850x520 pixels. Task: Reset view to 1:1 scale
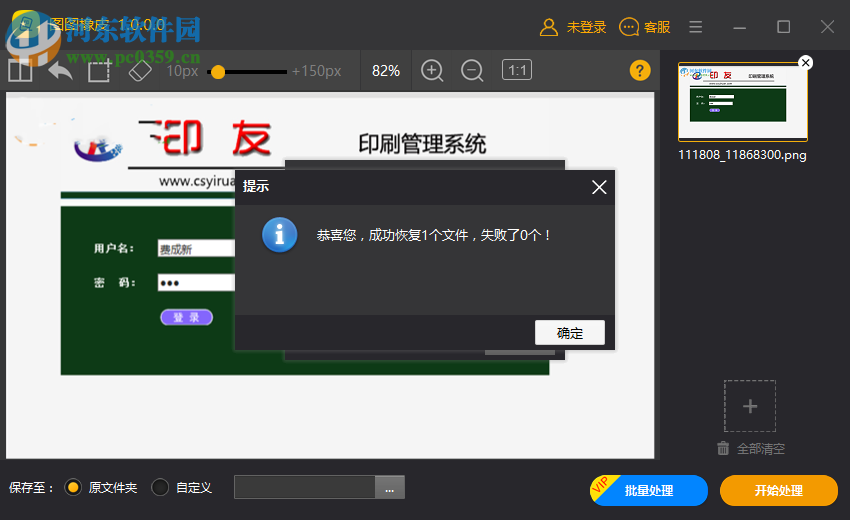(x=517, y=70)
